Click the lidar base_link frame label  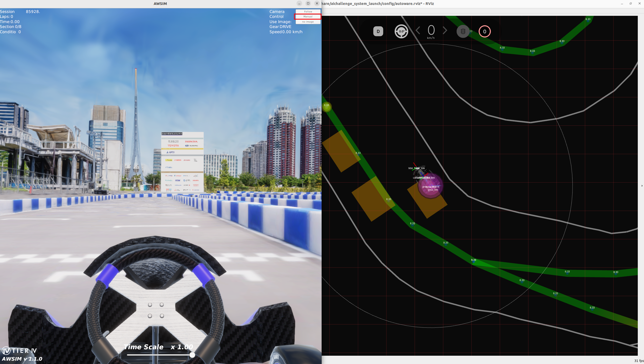416,168
